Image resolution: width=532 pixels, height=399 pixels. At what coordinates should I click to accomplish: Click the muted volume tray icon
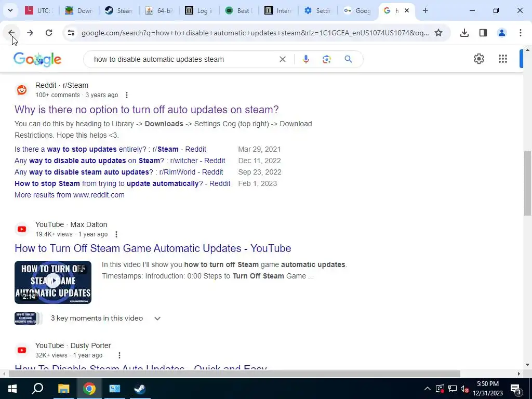[464, 389]
